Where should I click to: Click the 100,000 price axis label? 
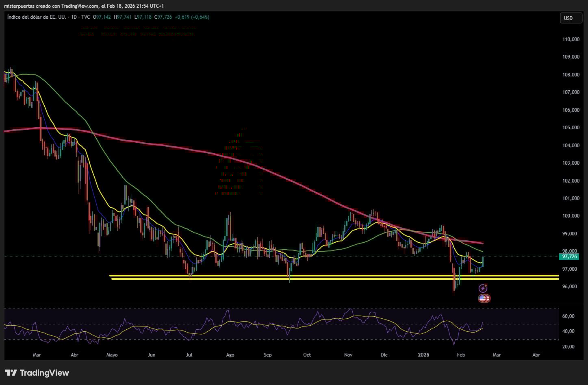tap(571, 216)
